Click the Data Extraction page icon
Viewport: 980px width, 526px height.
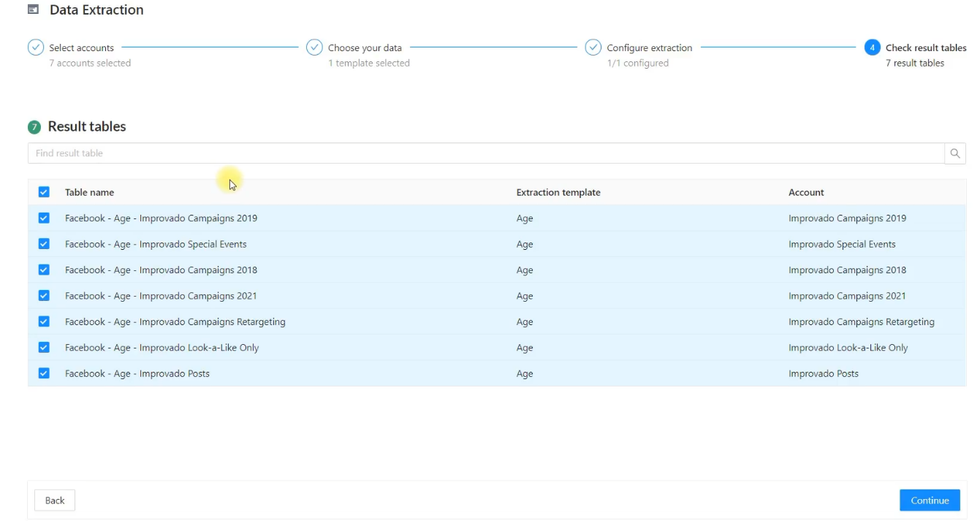click(x=33, y=9)
